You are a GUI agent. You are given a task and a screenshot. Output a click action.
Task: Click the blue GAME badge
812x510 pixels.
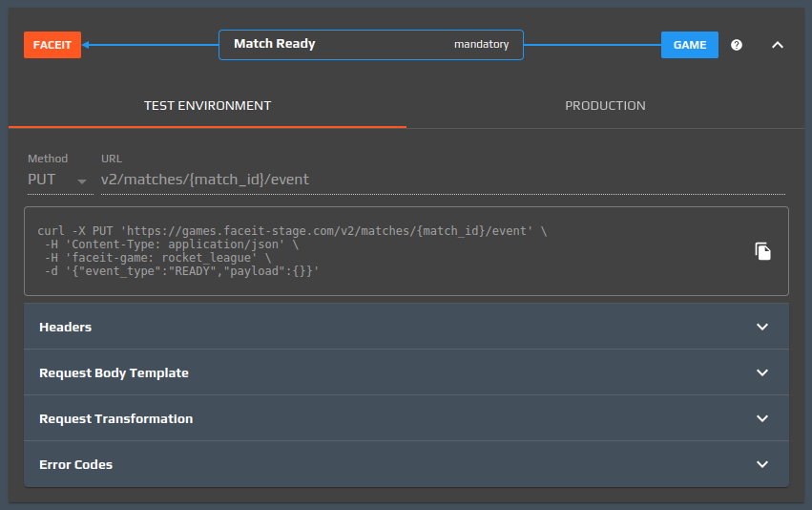[x=689, y=45]
